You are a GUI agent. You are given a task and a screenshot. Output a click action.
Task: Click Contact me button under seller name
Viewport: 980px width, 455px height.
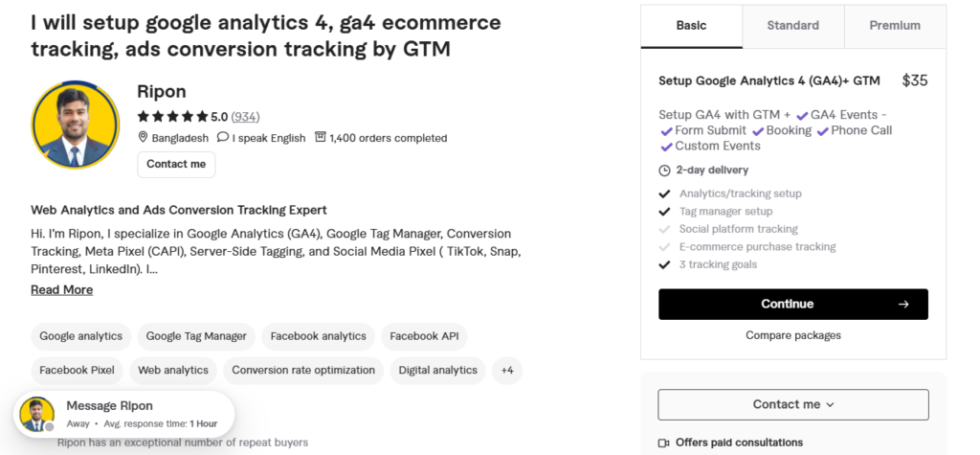coord(176,164)
